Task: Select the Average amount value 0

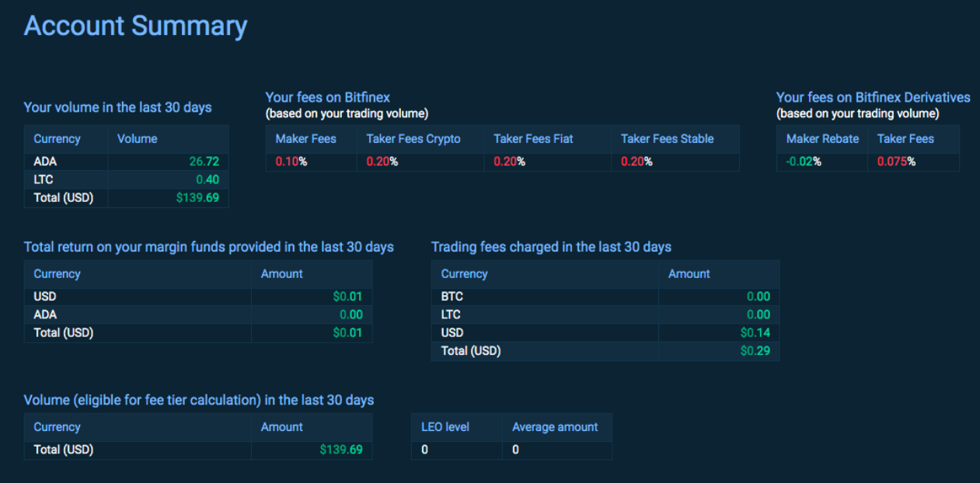Action: coord(515,450)
